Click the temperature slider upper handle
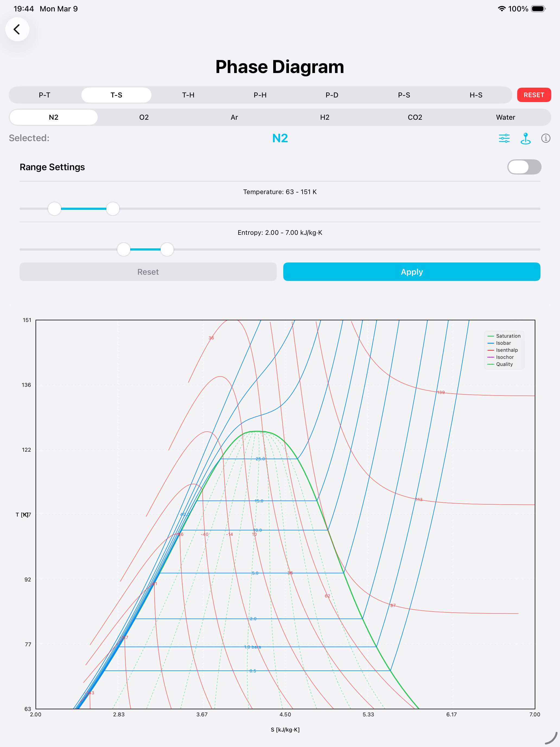 click(x=113, y=209)
